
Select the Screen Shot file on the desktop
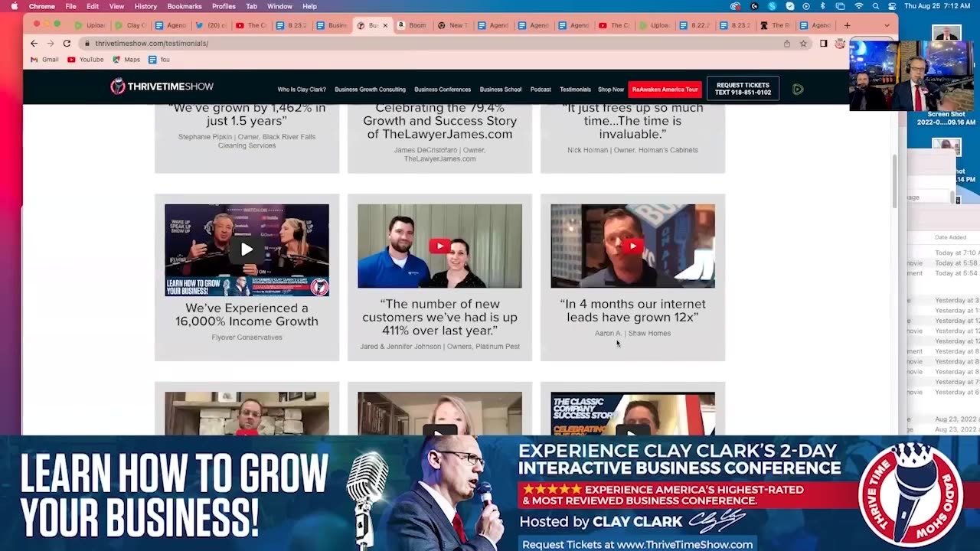point(946,118)
